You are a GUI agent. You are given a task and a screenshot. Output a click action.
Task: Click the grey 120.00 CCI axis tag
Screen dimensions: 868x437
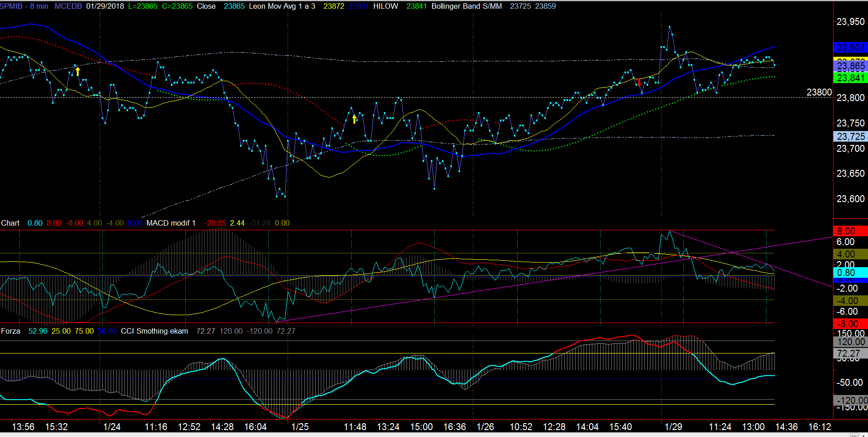(x=850, y=342)
